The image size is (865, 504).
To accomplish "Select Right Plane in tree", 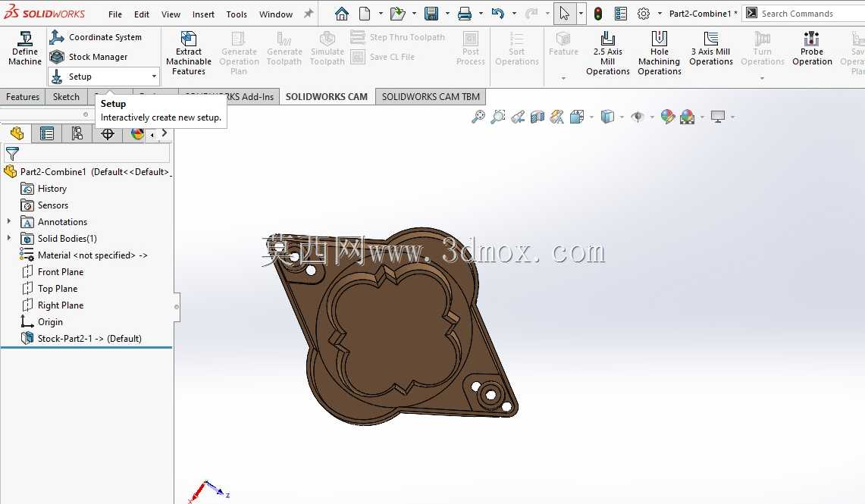I will click(x=61, y=305).
